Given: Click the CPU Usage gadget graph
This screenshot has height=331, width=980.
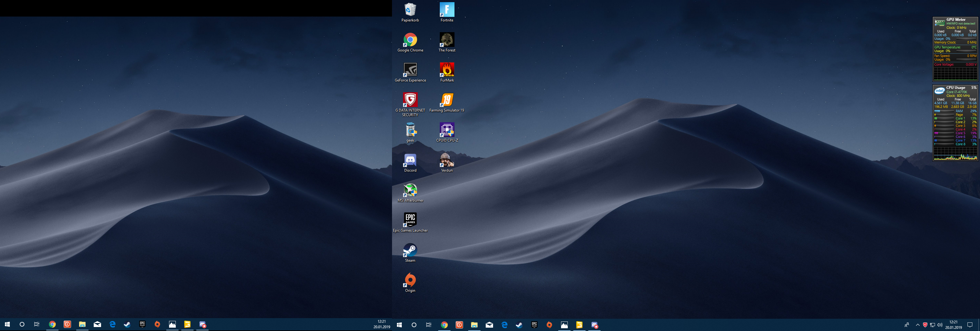Looking at the screenshot, I should point(955,154).
